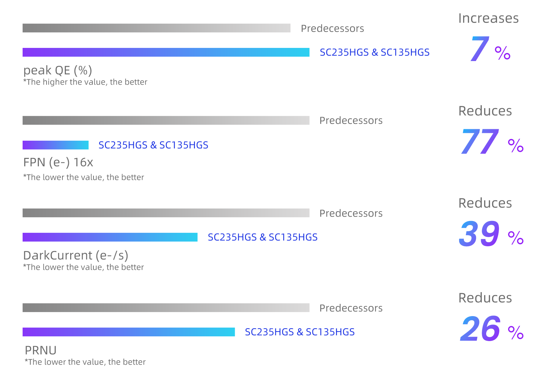Click the blue SC235HGS bar for peak QE

pyautogui.click(x=166, y=52)
